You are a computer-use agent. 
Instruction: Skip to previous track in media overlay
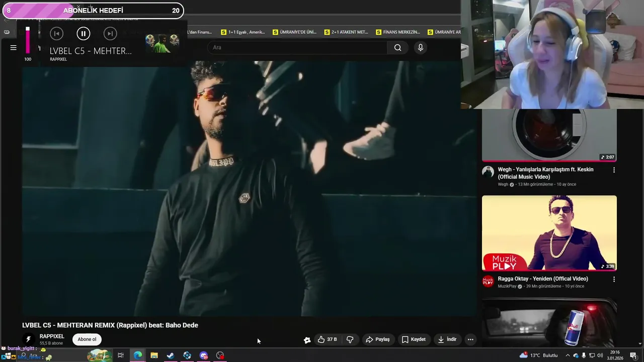[x=56, y=34]
